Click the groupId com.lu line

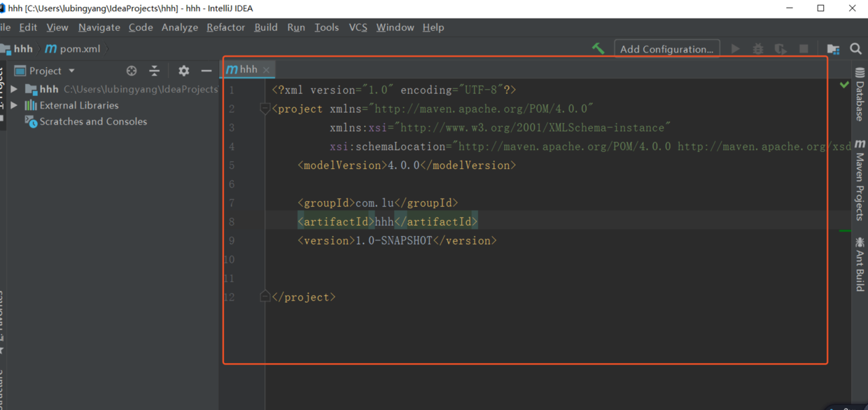378,203
